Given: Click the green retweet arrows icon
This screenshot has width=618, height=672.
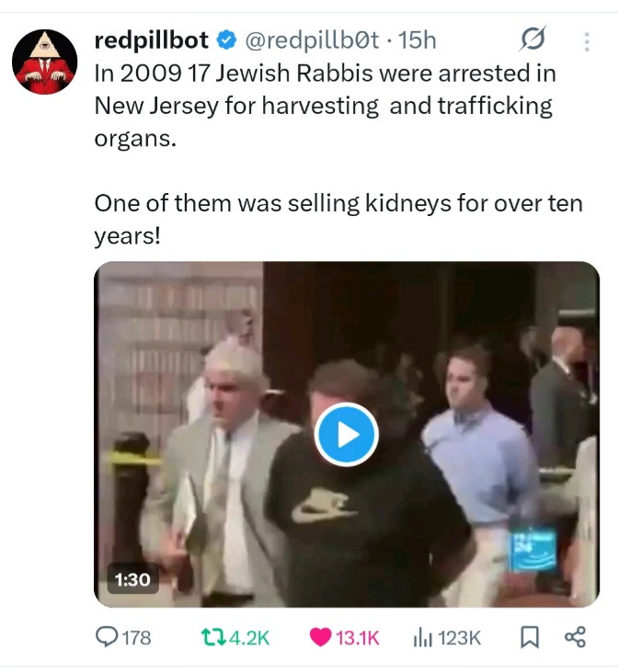Looking at the screenshot, I should pos(213,637).
